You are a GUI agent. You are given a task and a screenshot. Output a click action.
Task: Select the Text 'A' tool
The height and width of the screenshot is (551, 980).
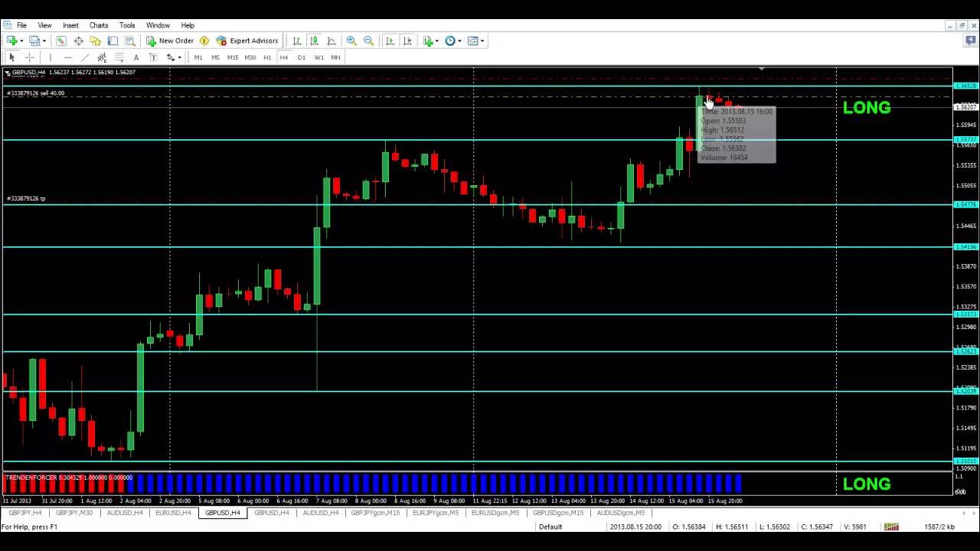pyautogui.click(x=136, y=57)
